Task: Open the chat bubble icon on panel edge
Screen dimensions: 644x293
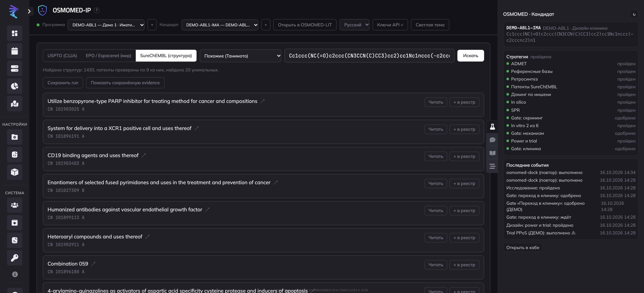Action: 492,140
